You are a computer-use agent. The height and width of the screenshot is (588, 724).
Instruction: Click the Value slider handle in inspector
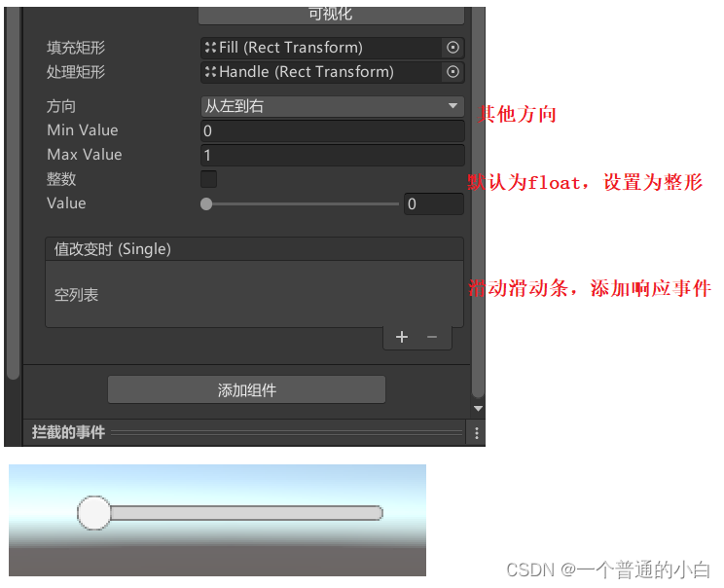click(206, 203)
